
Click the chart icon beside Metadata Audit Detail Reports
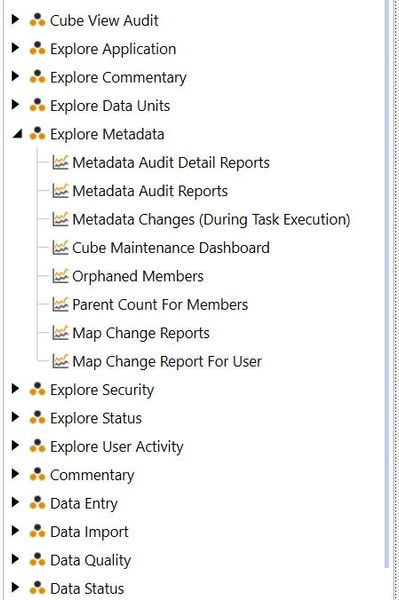(x=60, y=162)
